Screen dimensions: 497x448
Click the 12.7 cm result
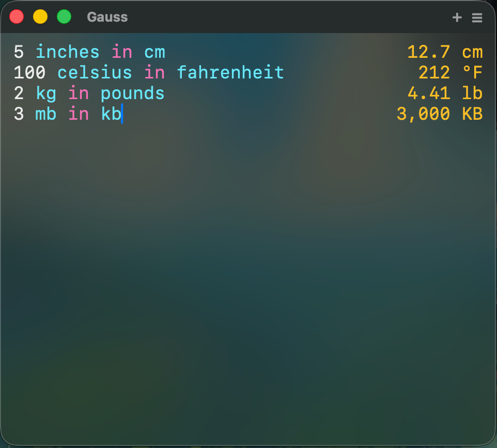(x=445, y=52)
